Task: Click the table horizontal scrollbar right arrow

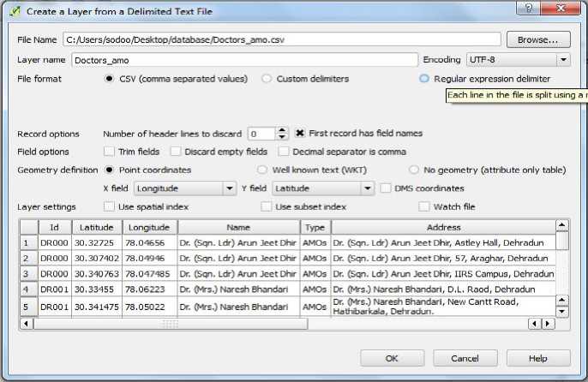Action: click(x=549, y=324)
